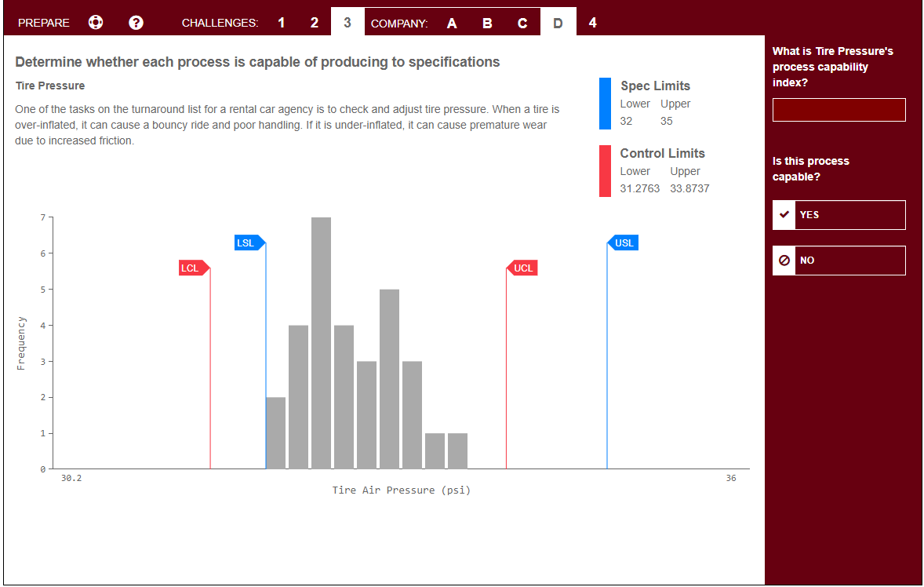
Task: Click the prohibited icon beside NO
Action: tap(784, 261)
